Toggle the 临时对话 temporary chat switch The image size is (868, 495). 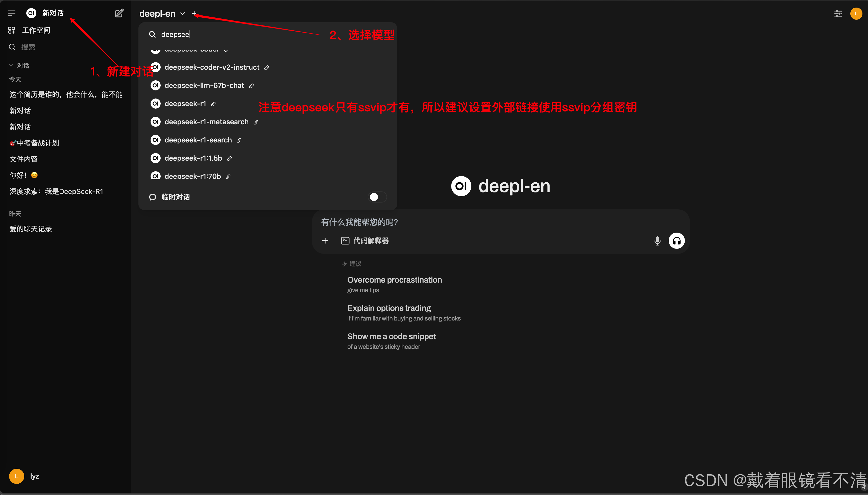(x=377, y=197)
